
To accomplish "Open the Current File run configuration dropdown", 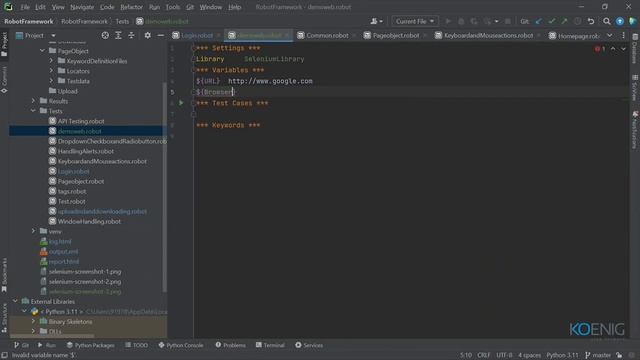I will [x=415, y=21].
